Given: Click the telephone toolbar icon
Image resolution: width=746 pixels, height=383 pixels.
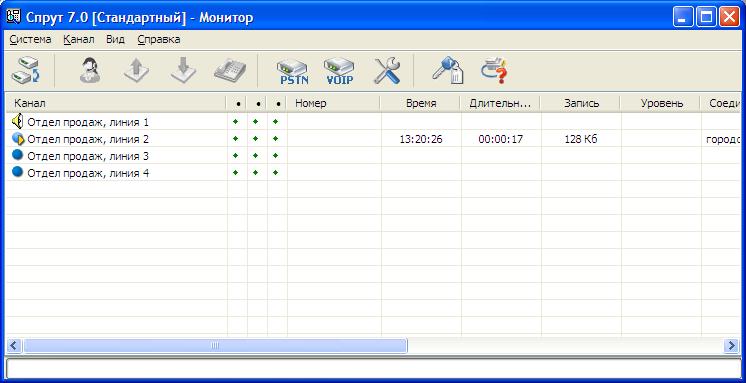Looking at the screenshot, I should [x=230, y=71].
